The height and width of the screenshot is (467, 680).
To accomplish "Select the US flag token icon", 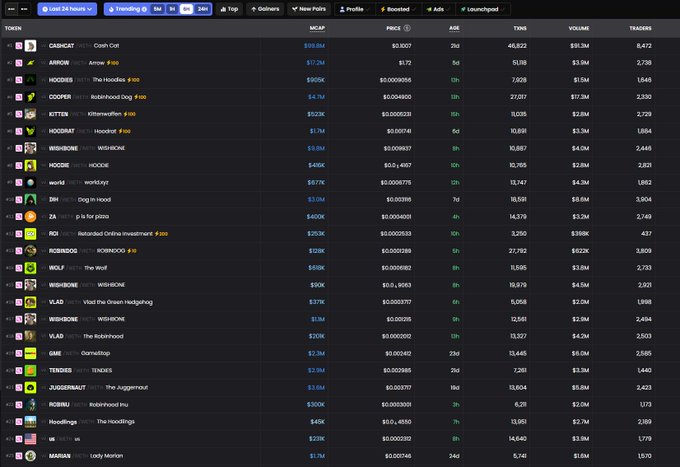I will [x=30, y=439].
